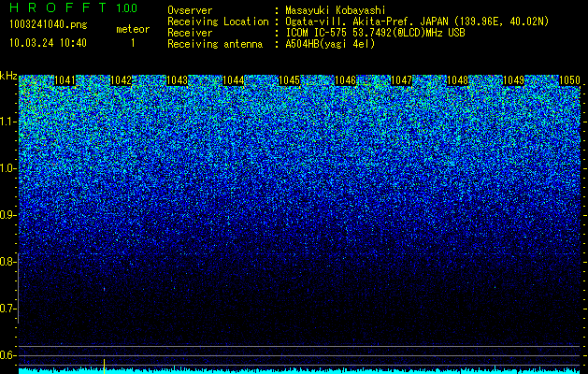Click the 0.9 frequency axis label
This screenshot has width=588, height=374.
(x=7, y=215)
